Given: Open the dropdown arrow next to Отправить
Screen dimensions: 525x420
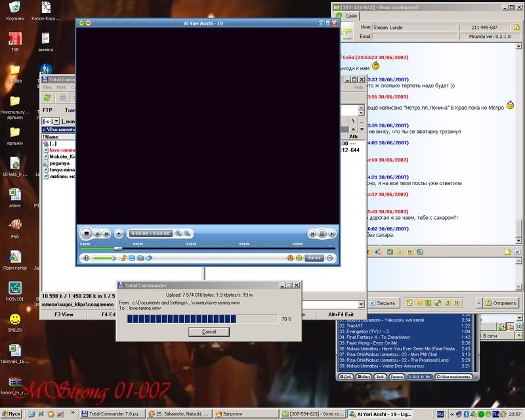Looking at the screenshot, I should [x=479, y=303].
